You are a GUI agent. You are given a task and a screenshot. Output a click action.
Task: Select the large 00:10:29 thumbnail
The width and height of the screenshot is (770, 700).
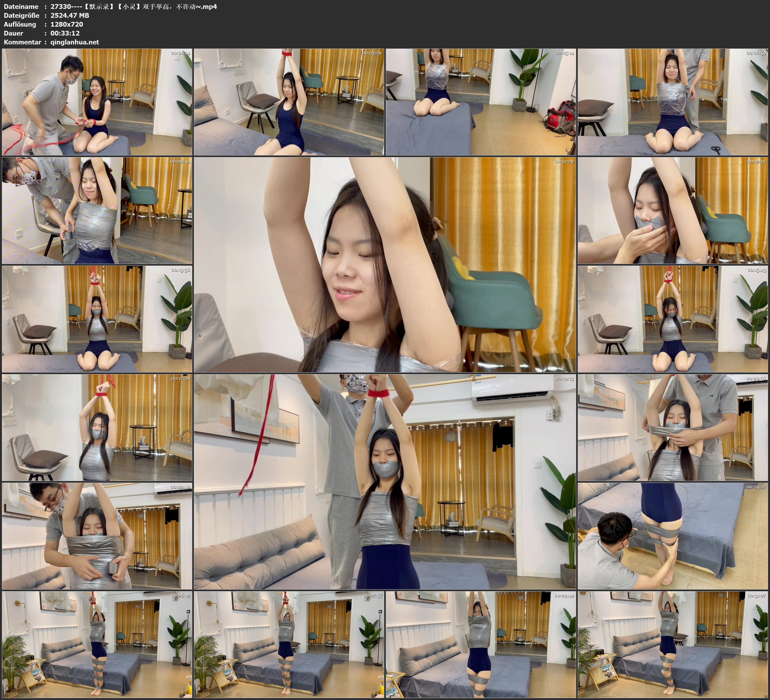[385, 264]
